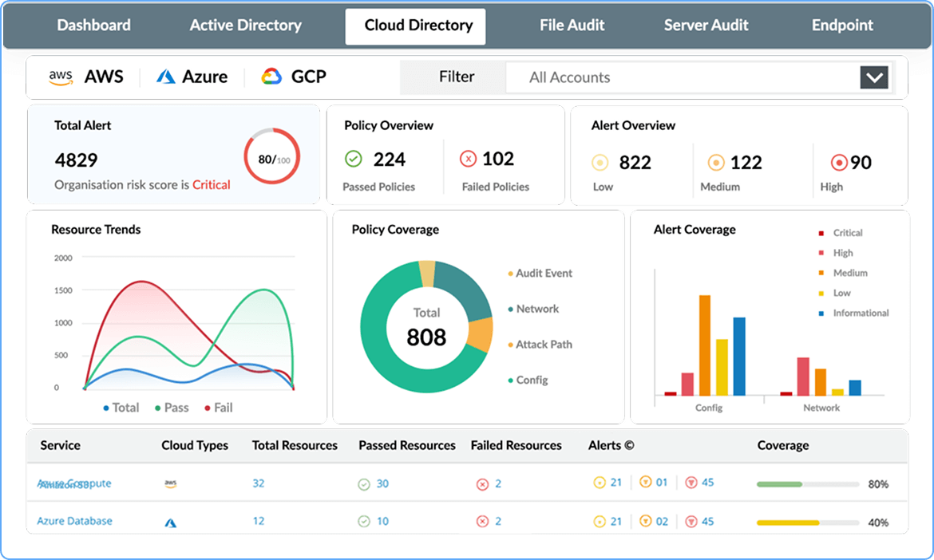Open the Server Audit tab
This screenshot has height=560, width=934.
[x=706, y=25]
